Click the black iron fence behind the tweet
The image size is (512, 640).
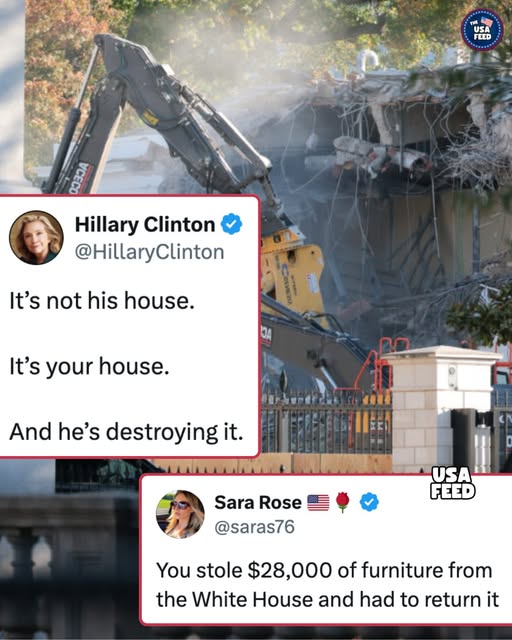(326, 422)
